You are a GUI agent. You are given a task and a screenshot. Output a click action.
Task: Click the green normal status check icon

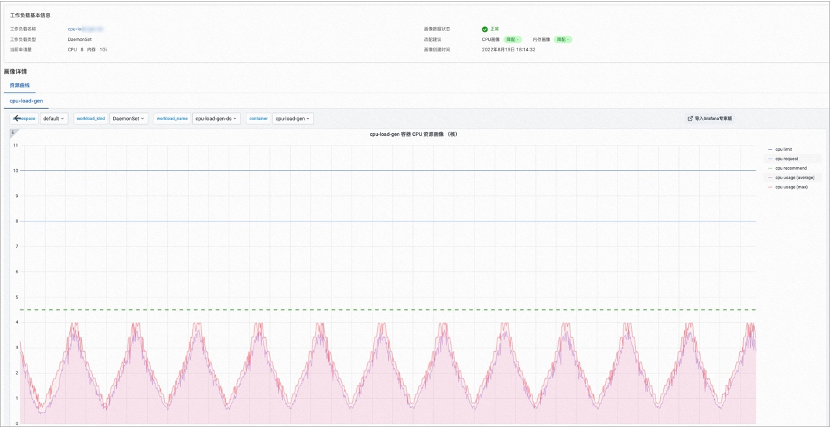pos(485,29)
